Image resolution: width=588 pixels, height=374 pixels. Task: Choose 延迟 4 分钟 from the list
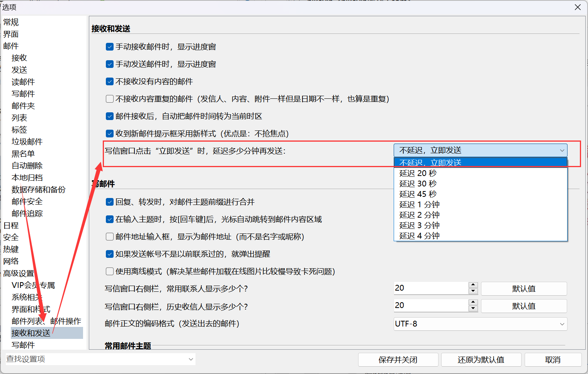point(481,236)
